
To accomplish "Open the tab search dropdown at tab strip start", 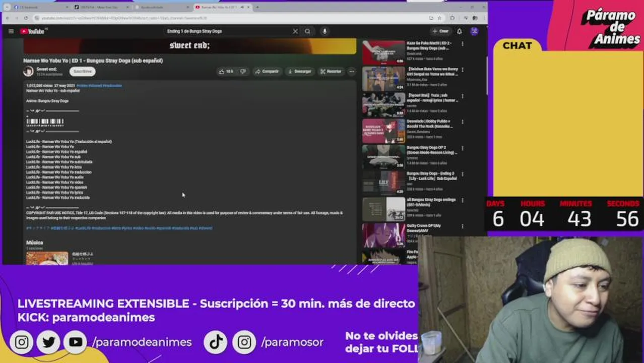I will click(7, 7).
